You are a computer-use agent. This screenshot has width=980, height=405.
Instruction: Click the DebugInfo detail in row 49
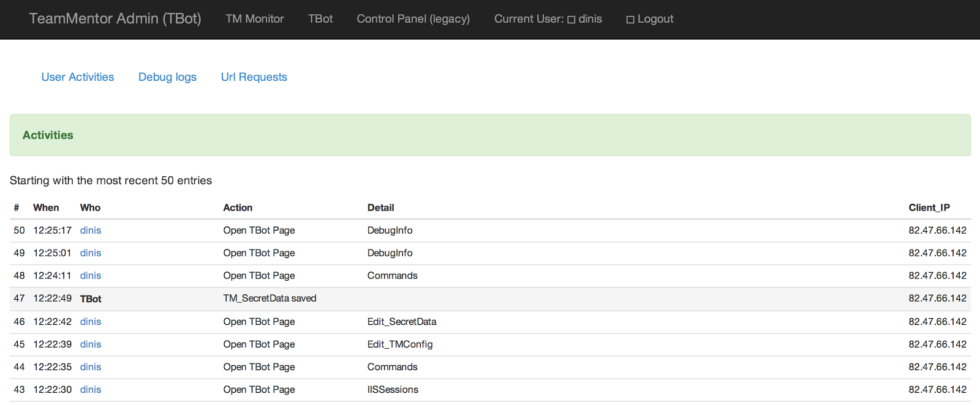point(390,253)
